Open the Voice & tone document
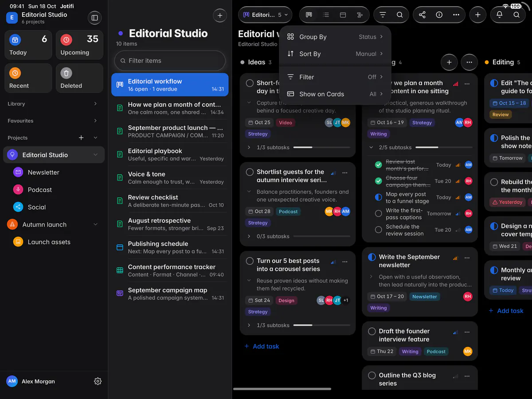Screen dimensions: 532x399 click(x=170, y=178)
